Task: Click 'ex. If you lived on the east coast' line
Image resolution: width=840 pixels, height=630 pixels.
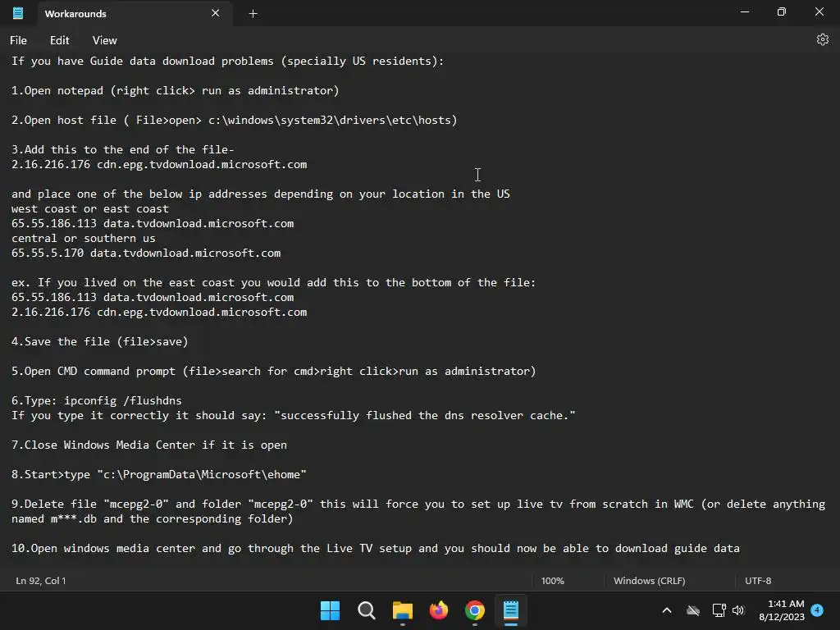Action: coord(273,282)
